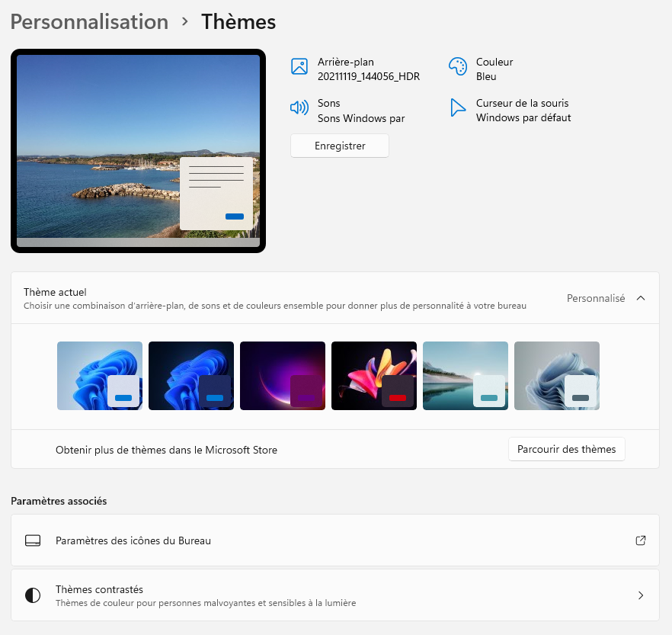Screen dimensions: 672x635
Task: Click Sons Windows par label
Action: click(x=361, y=111)
